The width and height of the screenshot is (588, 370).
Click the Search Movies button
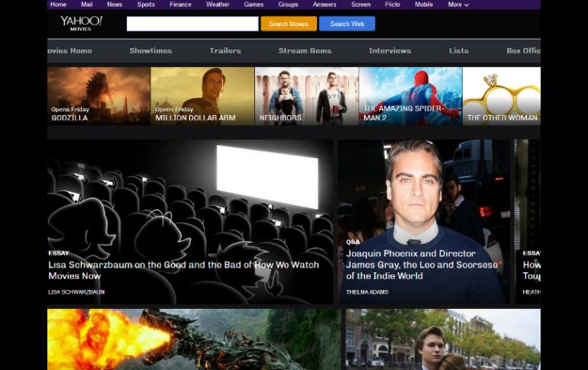click(289, 24)
